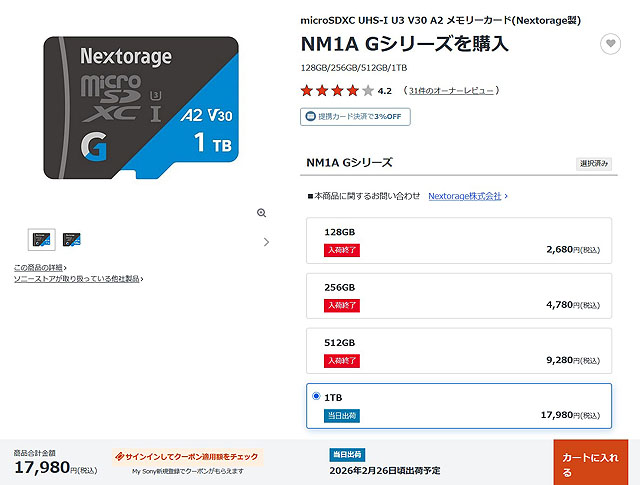Viewport: 640px width, 485px height.
Task: Open the 31件のオーナーレビュー reviews link
Action: click(451, 91)
